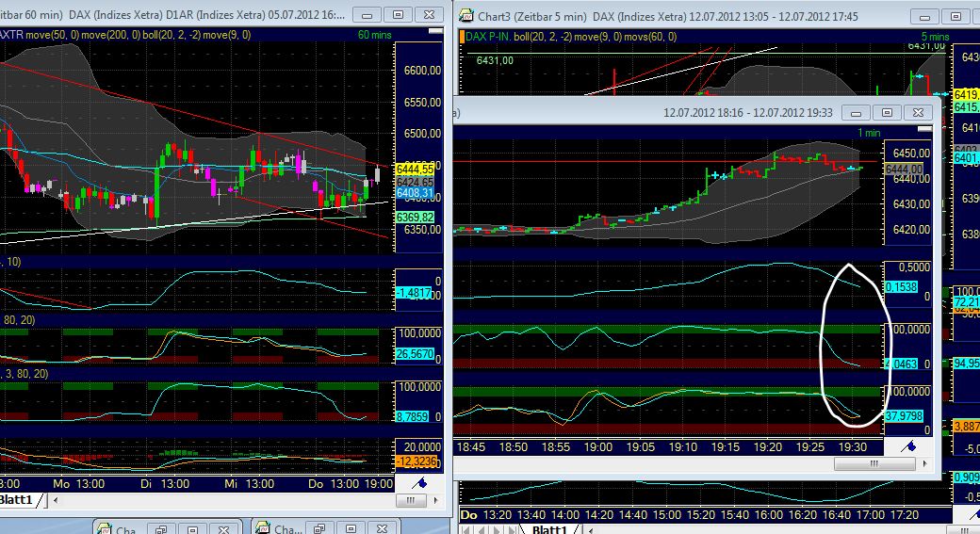
Task: Minimize the 1 min chart window
Action: pyautogui.click(x=856, y=112)
